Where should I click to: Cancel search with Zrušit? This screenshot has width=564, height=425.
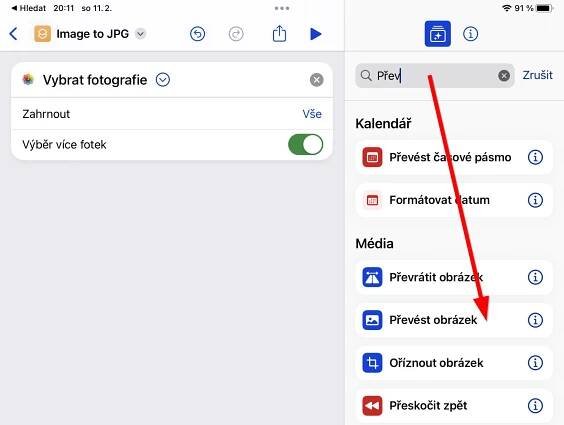click(537, 75)
